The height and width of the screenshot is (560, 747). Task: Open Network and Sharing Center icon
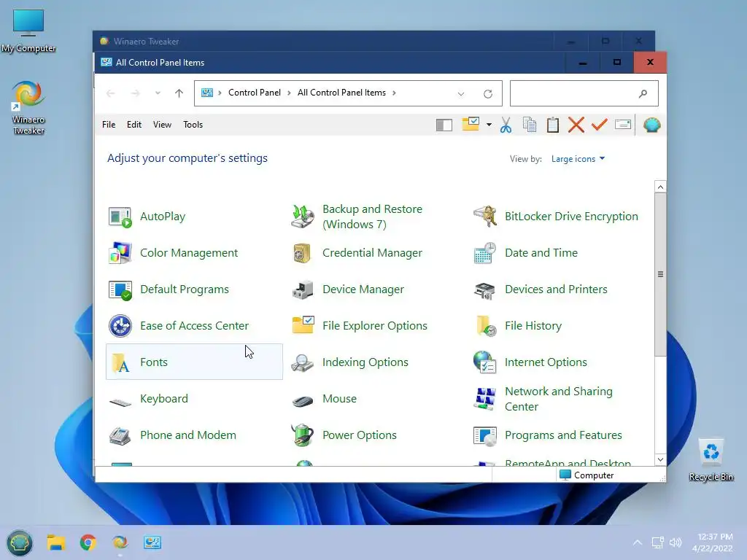[485, 399]
